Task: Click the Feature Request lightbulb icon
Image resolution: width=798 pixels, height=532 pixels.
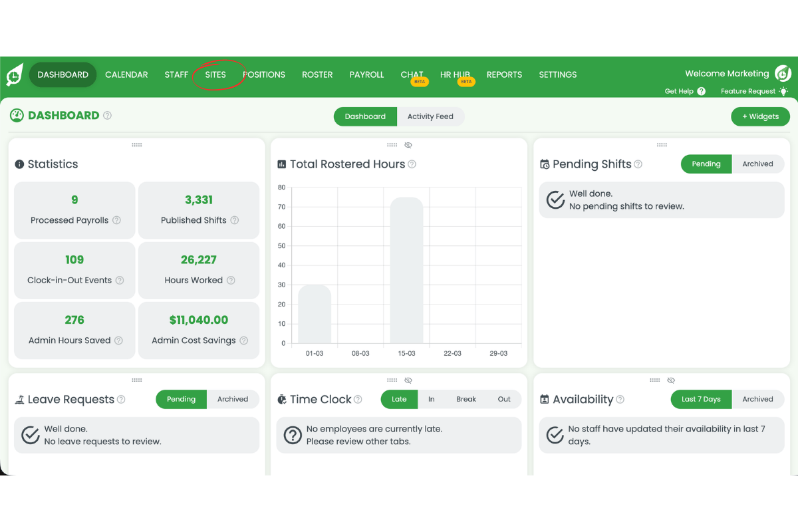Action: pyautogui.click(x=783, y=91)
